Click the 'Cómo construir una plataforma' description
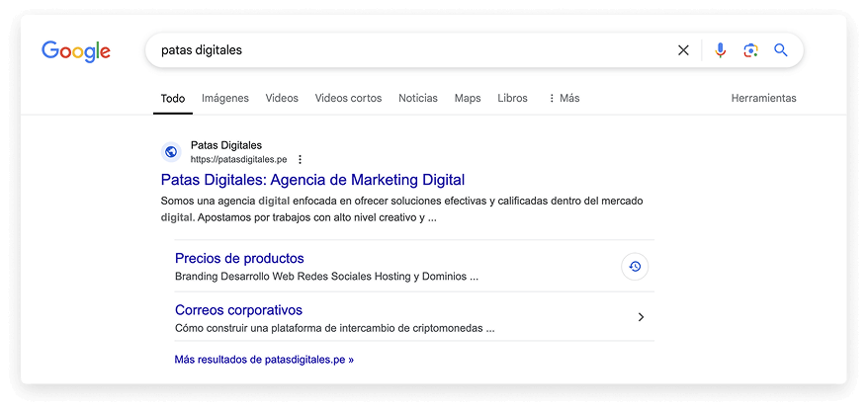Viewport: 868px width, 411px height. pos(335,328)
